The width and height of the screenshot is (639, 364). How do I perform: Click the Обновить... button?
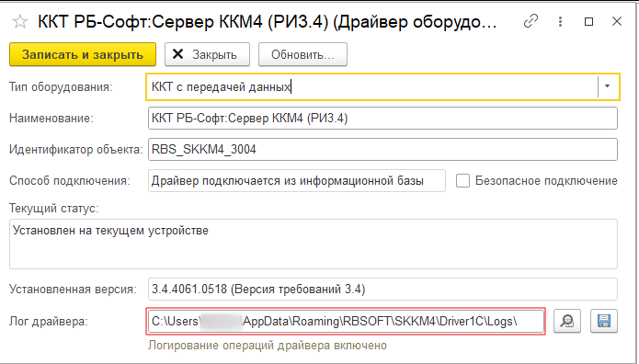(302, 54)
